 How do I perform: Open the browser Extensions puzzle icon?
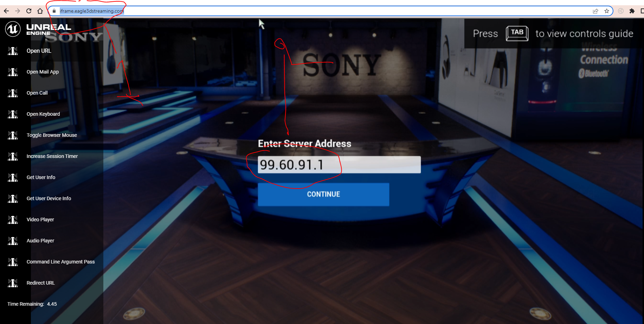click(x=632, y=11)
